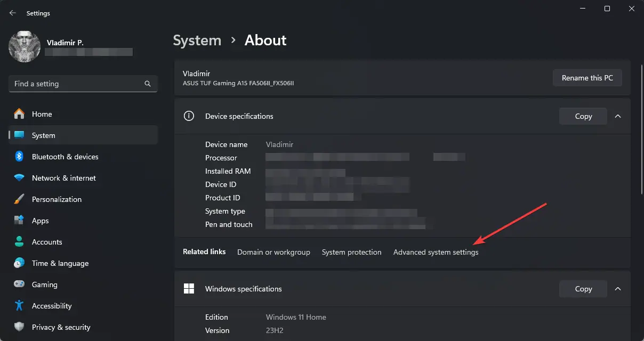Click the Windows 11 Home edition text

coord(296,317)
